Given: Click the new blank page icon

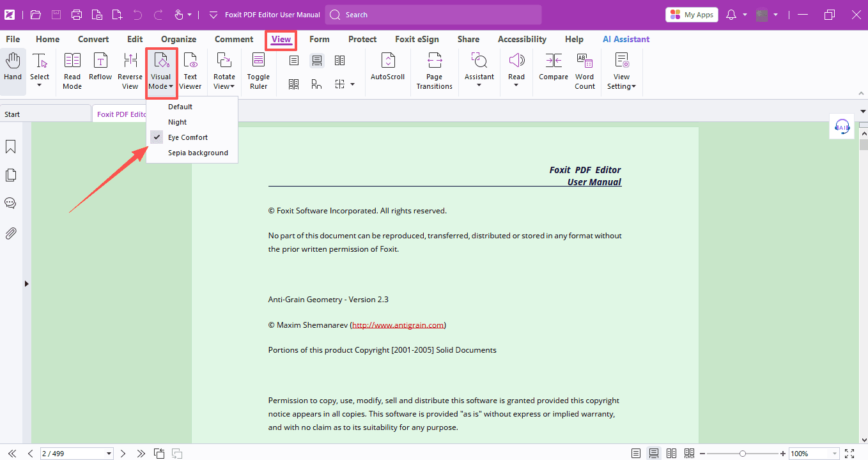Looking at the screenshot, I should point(117,14).
